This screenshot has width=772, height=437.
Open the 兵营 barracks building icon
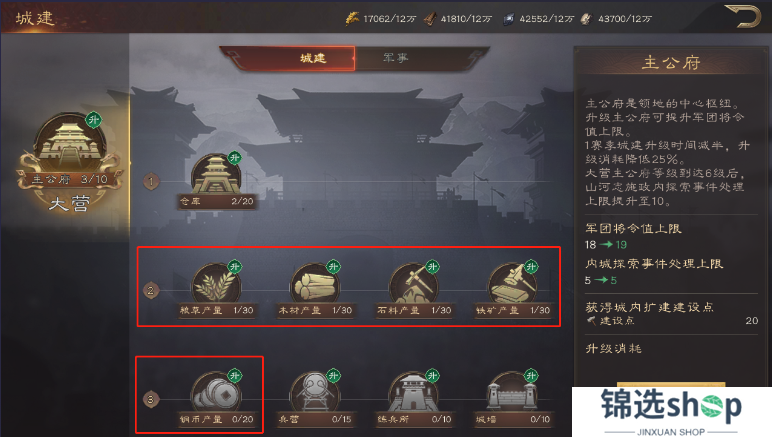(315, 392)
